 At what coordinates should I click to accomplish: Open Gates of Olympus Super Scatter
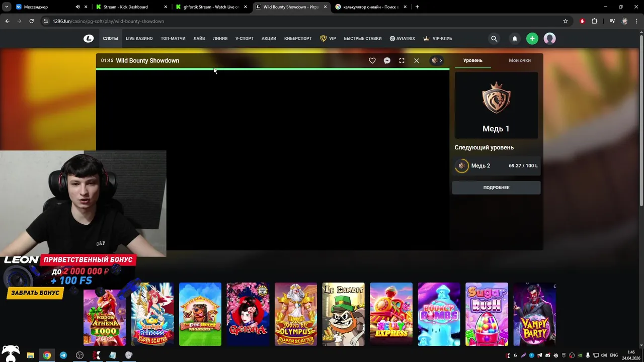pyautogui.click(x=296, y=314)
